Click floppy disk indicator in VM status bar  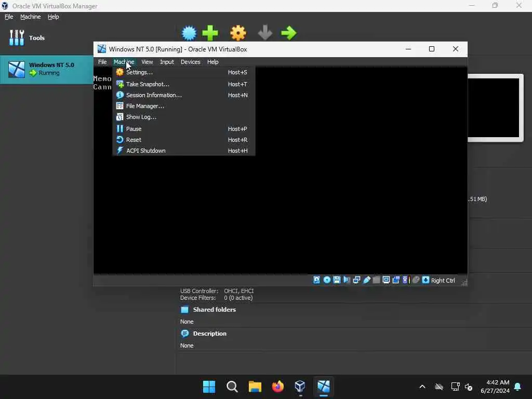(x=337, y=280)
